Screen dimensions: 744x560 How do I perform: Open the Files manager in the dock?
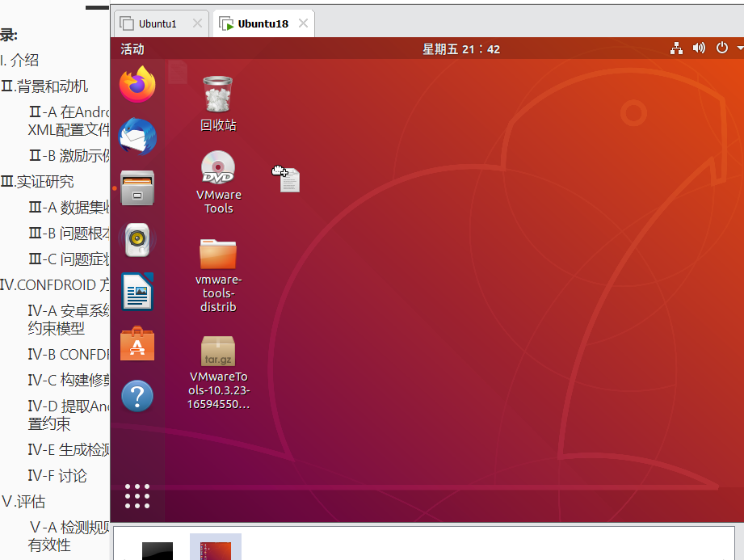137,188
